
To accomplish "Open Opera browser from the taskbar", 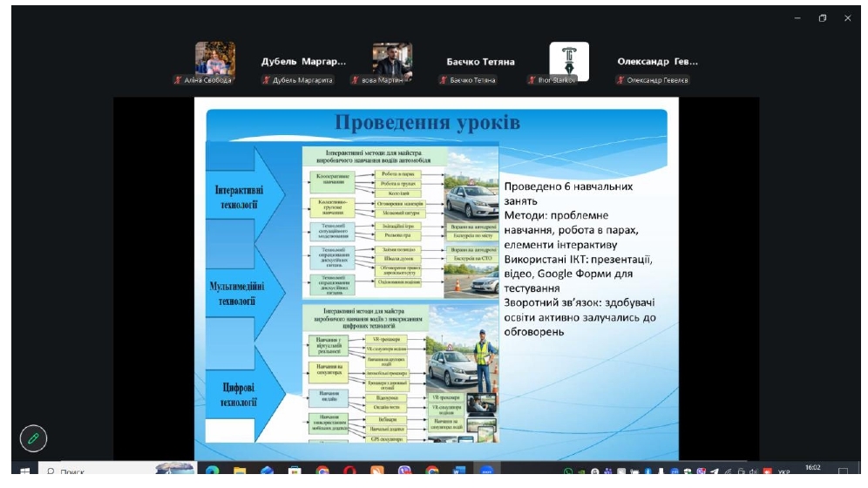I will point(349,471).
